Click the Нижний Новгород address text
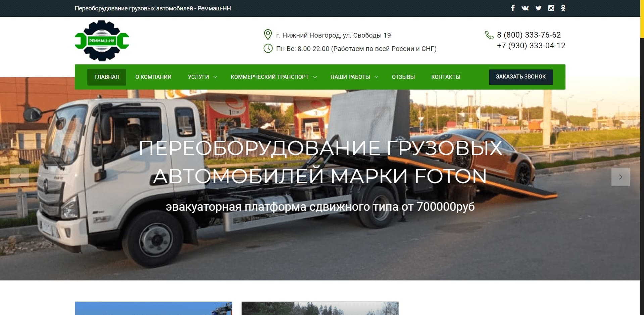 pyautogui.click(x=333, y=35)
